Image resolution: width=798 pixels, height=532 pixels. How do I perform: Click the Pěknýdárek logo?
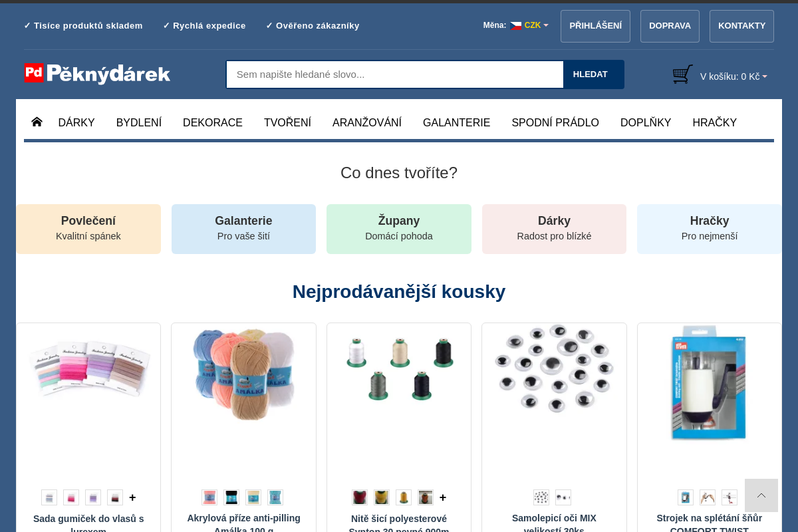click(97, 74)
